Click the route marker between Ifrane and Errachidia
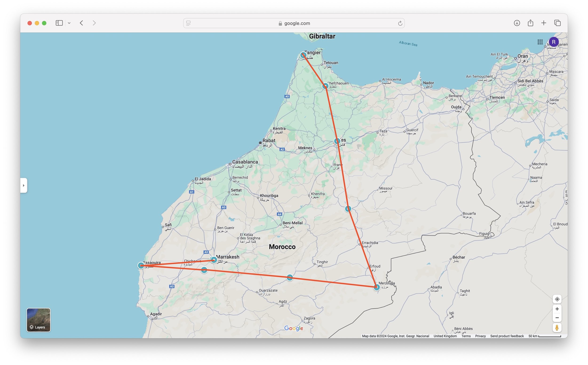The image size is (588, 365). 348,209
